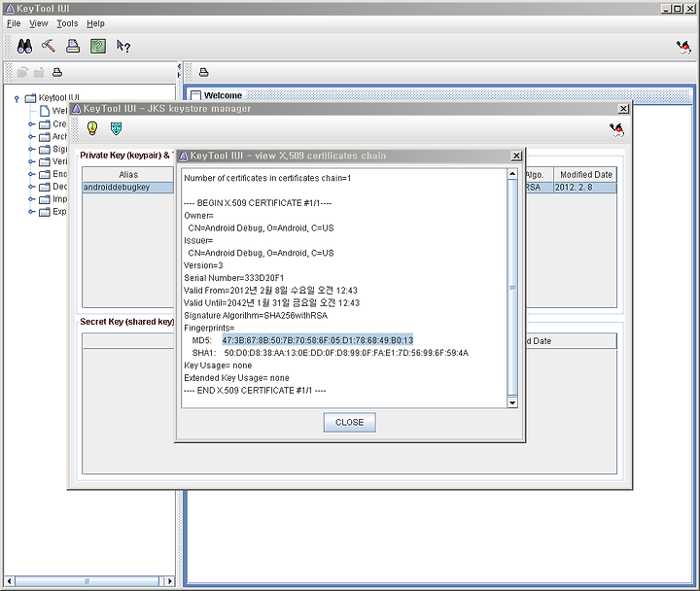
Task: Click the Serial Number=333D20F1 line
Action: (x=233, y=278)
